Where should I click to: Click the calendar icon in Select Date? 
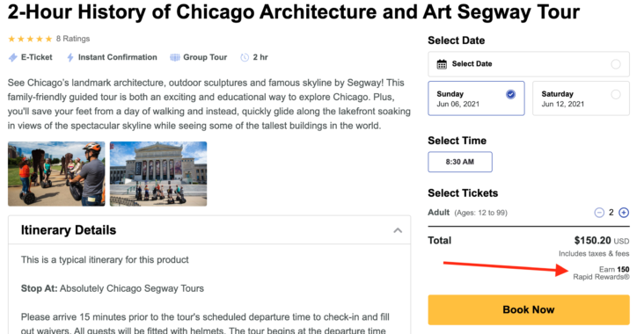(442, 64)
